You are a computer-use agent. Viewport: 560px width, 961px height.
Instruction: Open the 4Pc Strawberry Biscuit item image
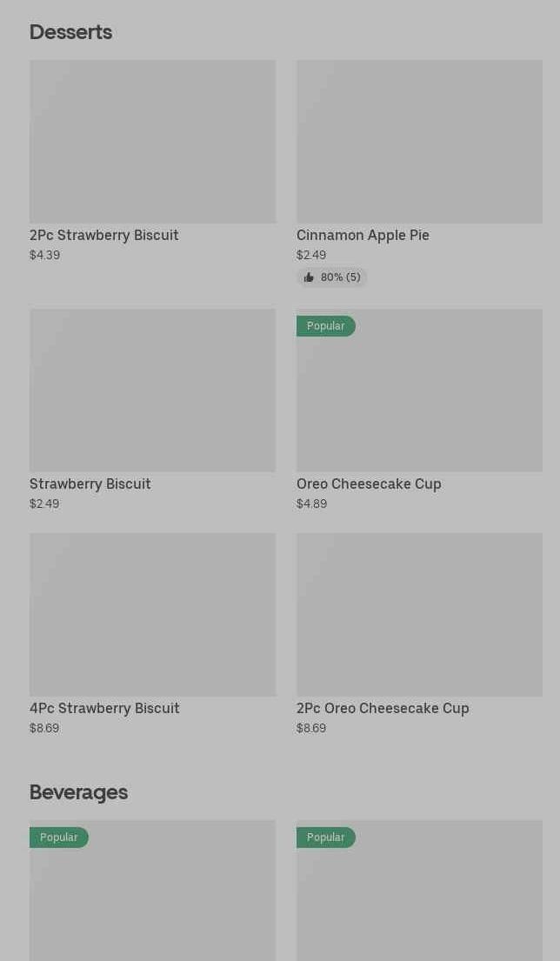coord(152,614)
